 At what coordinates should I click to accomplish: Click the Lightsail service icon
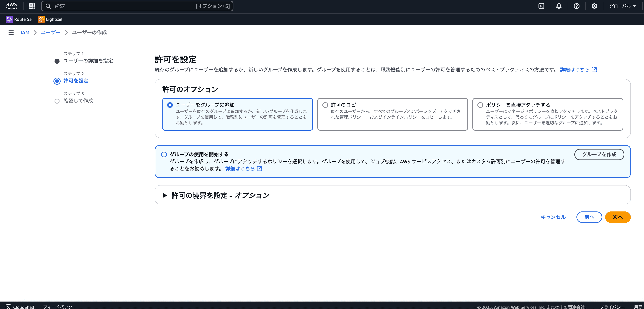click(41, 19)
